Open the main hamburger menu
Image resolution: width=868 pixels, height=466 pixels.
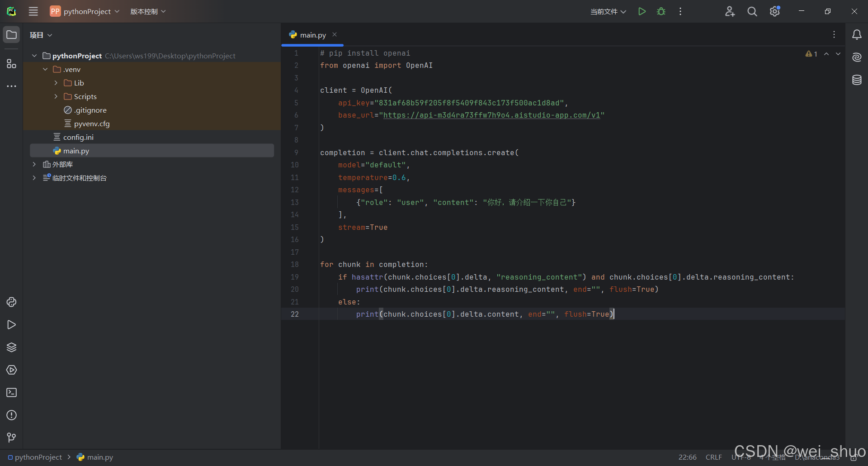point(33,11)
